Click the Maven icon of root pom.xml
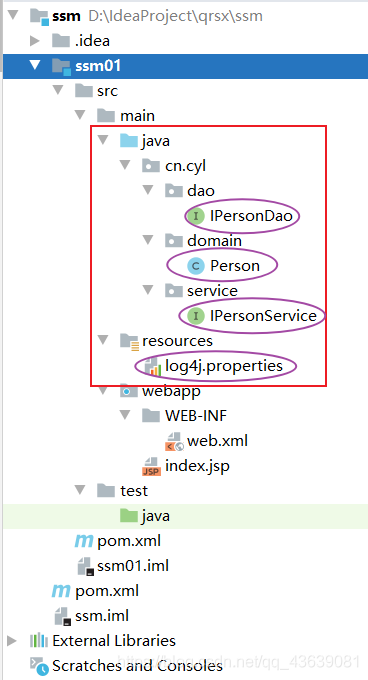This screenshot has width=368, height=680. click(x=61, y=591)
